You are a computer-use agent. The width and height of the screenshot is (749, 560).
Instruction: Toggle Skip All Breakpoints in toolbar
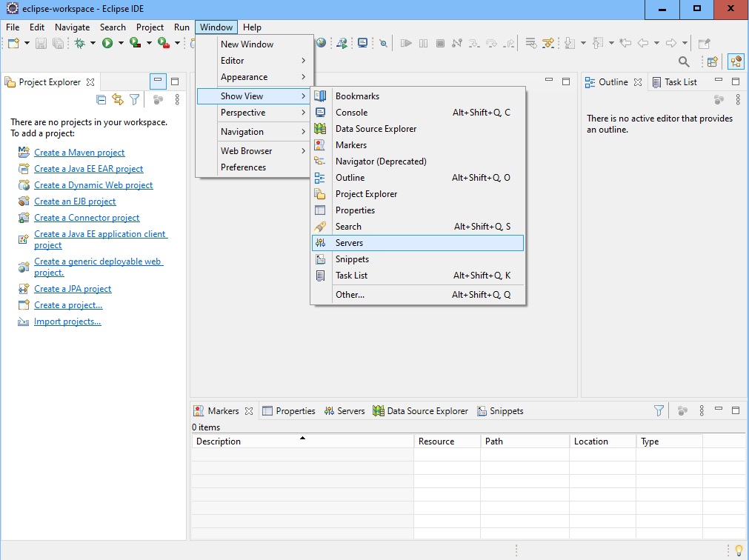[x=383, y=44]
